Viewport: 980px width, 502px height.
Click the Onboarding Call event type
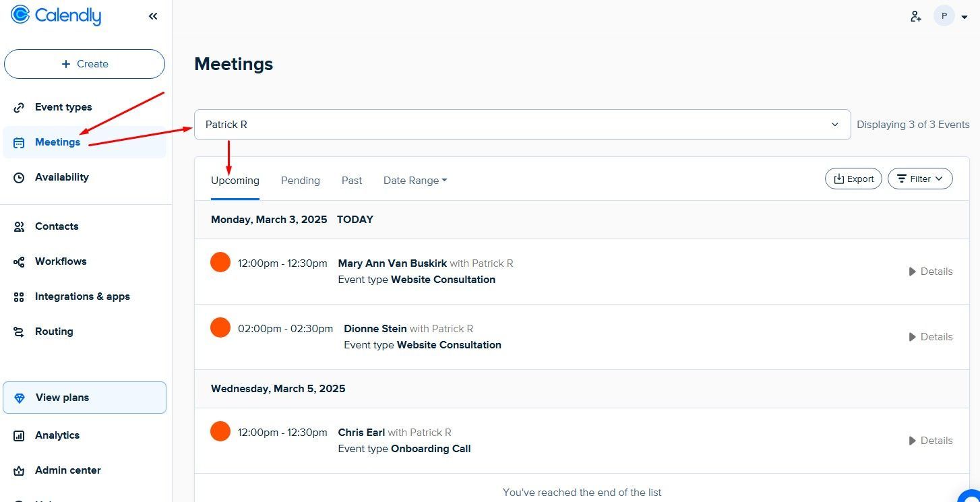click(x=431, y=449)
